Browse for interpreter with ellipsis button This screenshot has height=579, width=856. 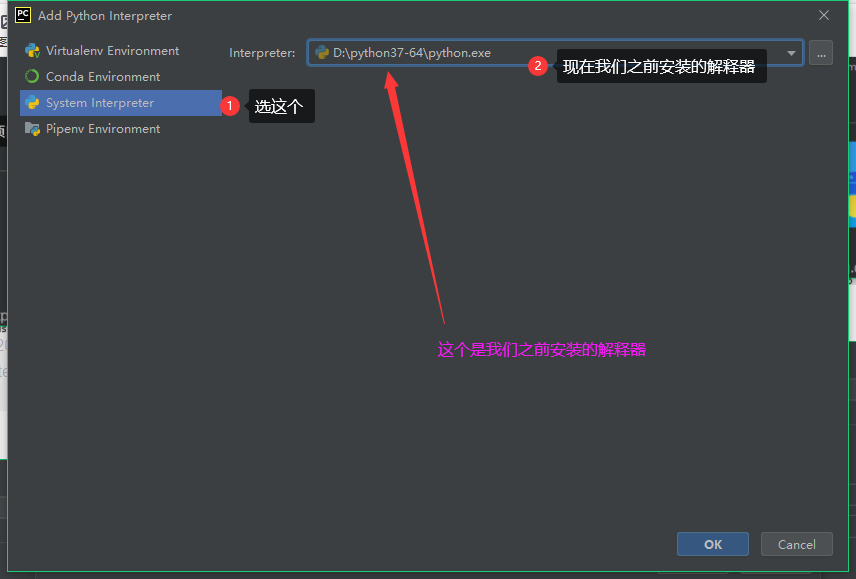click(x=821, y=53)
